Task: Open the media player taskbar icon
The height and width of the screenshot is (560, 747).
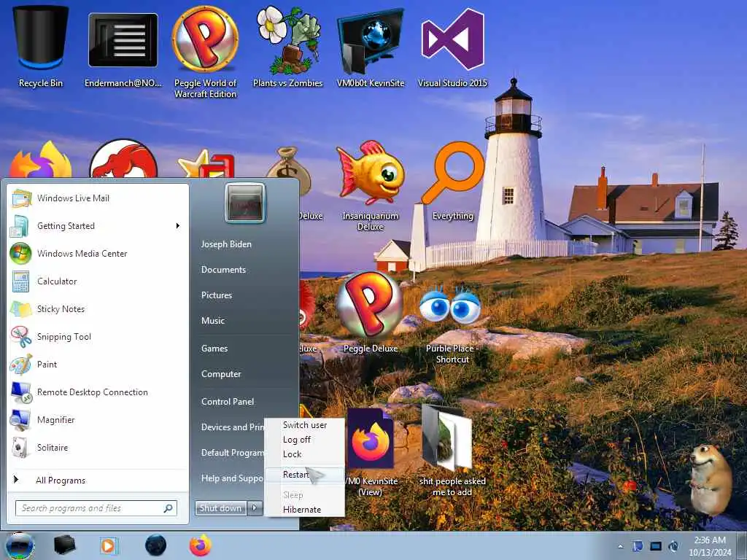Action: pyautogui.click(x=109, y=545)
